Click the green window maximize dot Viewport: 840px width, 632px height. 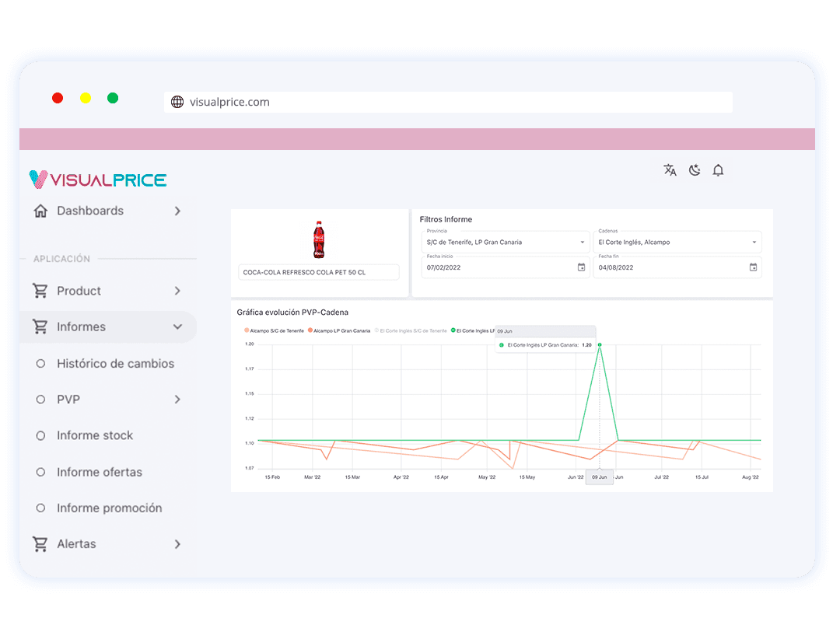click(113, 98)
